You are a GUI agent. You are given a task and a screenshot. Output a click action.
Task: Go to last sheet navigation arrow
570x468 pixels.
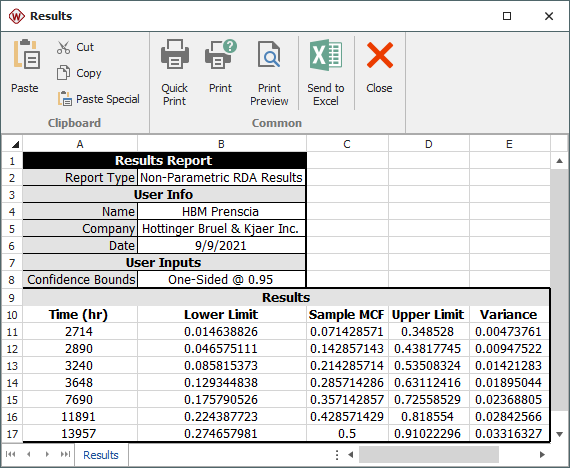point(65,454)
